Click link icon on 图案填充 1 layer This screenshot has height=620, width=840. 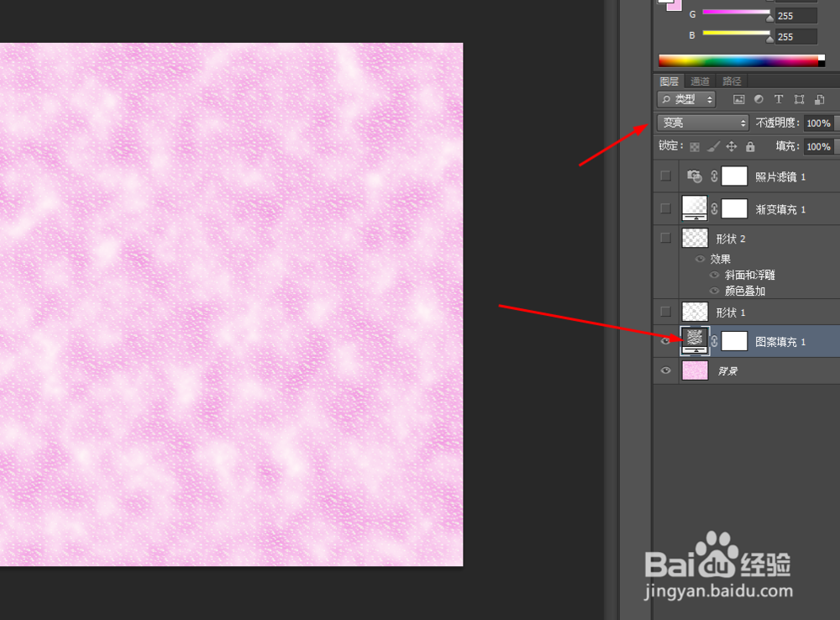(x=714, y=341)
